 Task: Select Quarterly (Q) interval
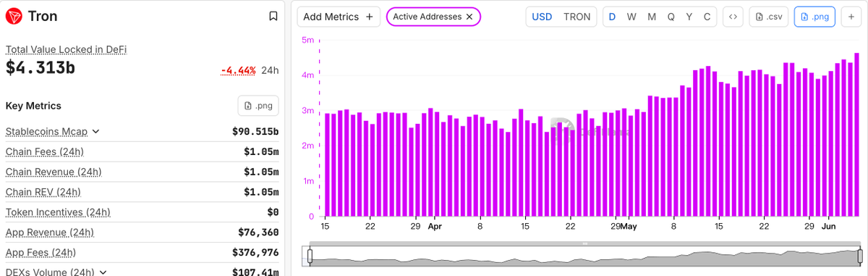[x=671, y=17]
